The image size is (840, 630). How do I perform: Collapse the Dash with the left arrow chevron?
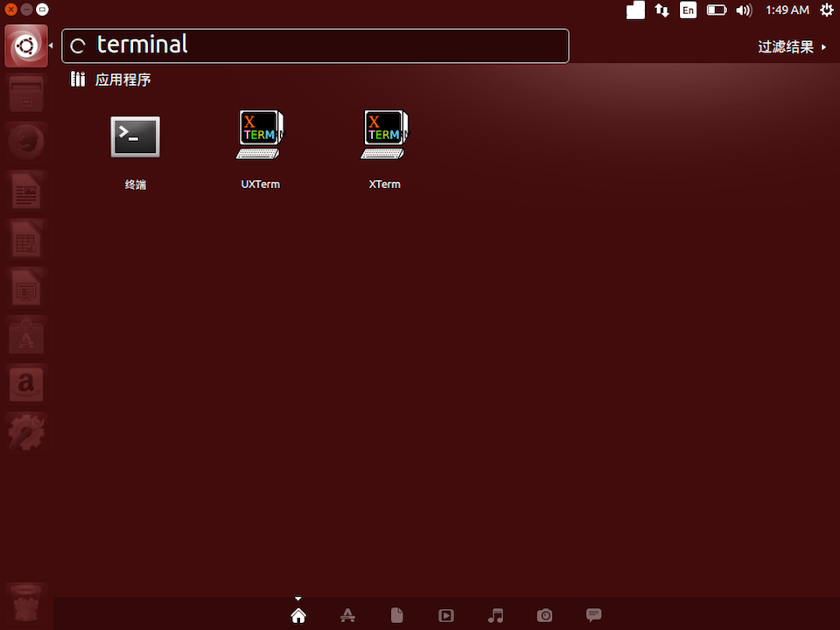point(50,45)
